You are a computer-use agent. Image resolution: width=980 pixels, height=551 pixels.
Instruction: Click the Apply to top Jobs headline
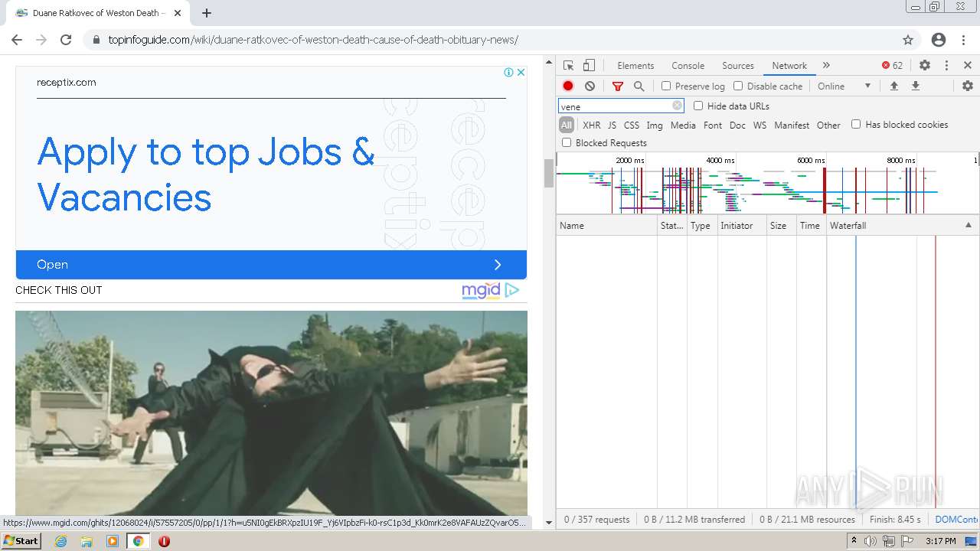pos(206,174)
